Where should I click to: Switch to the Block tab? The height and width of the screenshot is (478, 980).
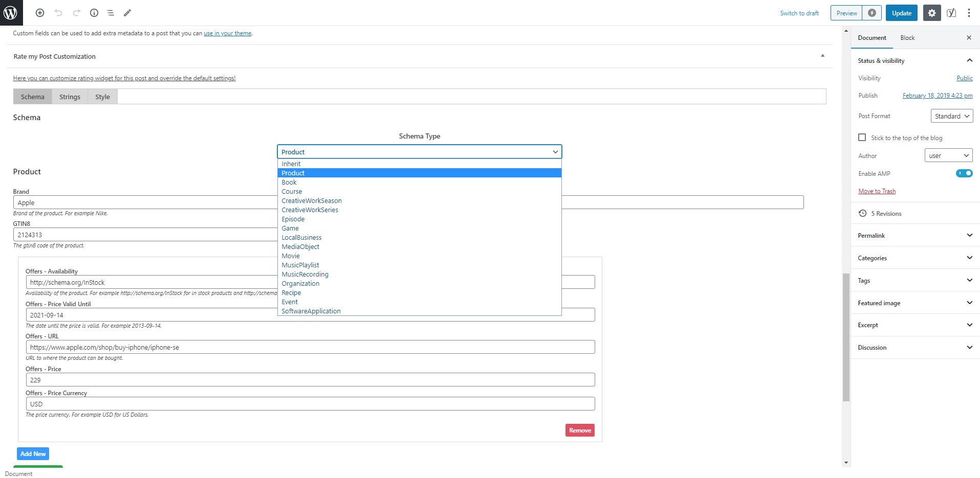(907, 38)
